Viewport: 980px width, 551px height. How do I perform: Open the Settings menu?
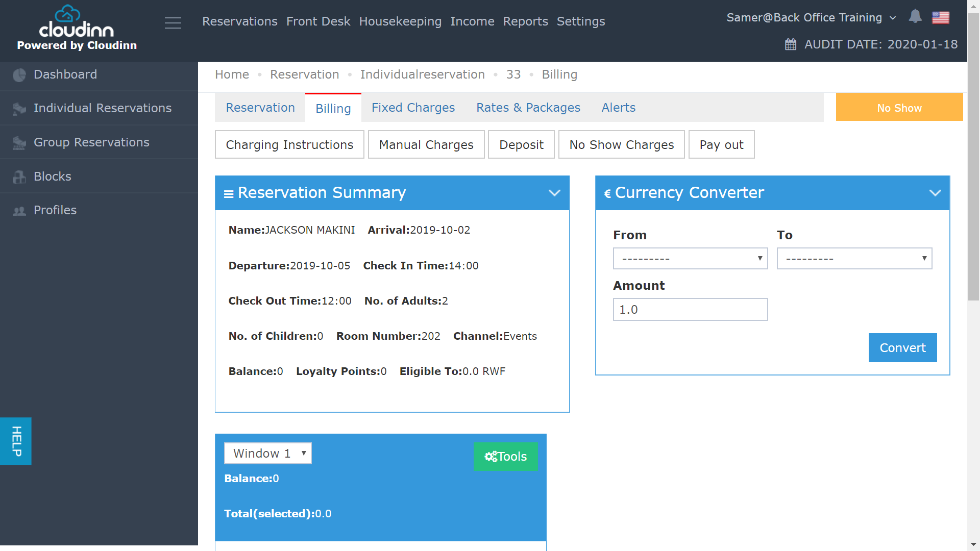(581, 21)
